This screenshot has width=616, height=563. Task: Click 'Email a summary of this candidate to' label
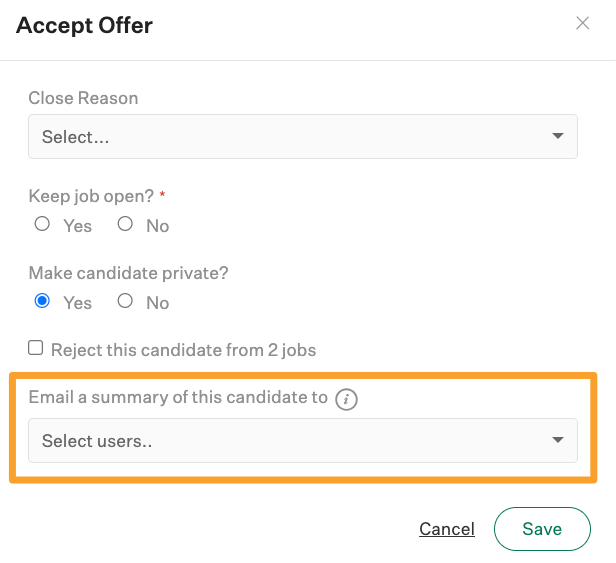[178, 397]
